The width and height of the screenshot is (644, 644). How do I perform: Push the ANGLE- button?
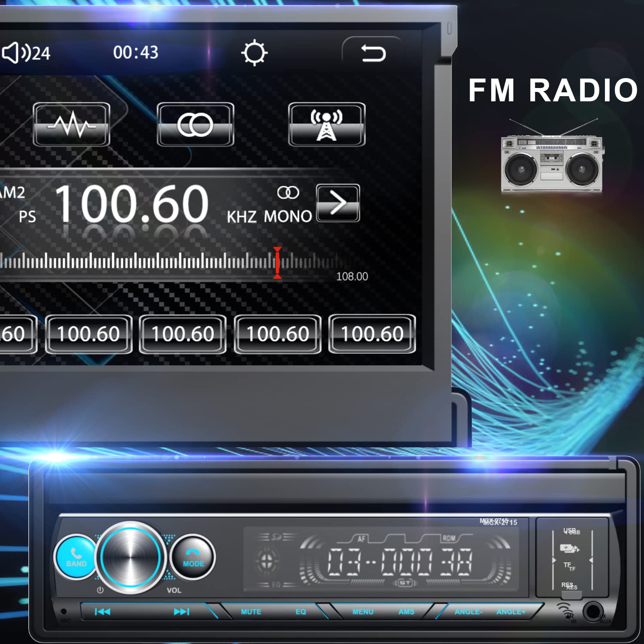468,612
